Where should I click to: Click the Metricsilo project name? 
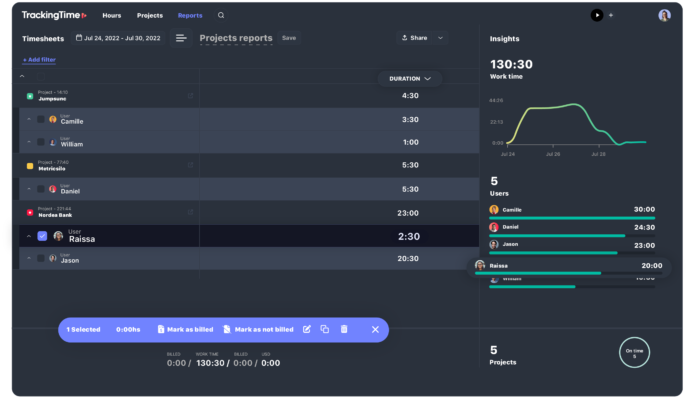pyautogui.click(x=52, y=168)
